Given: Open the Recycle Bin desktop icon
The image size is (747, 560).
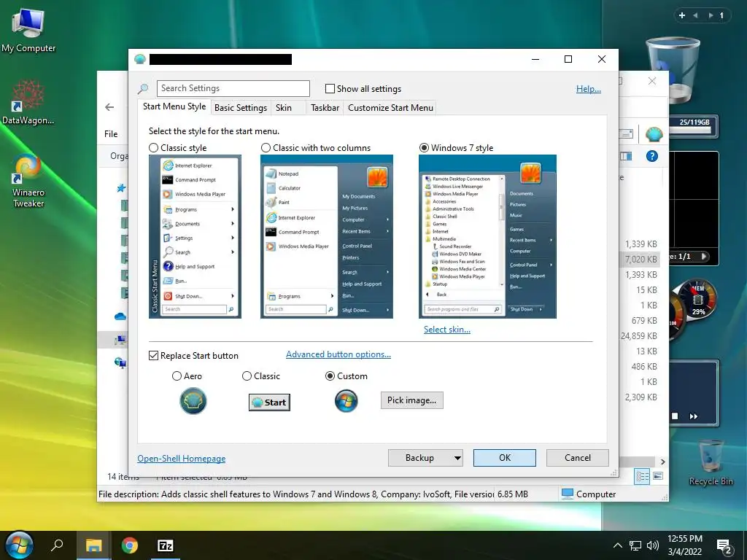Looking at the screenshot, I should tap(711, 462).
